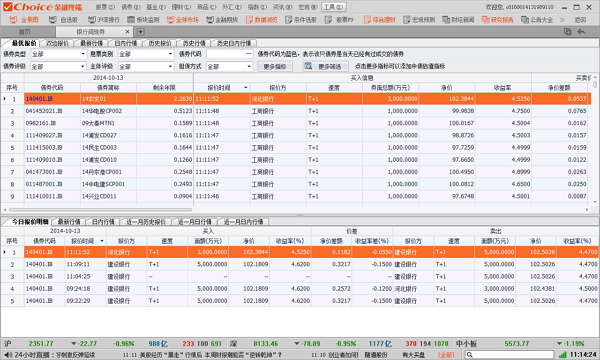600x360 pixels.
Task: Open the 全景图 toolbar icon
Action: [13, 20]
